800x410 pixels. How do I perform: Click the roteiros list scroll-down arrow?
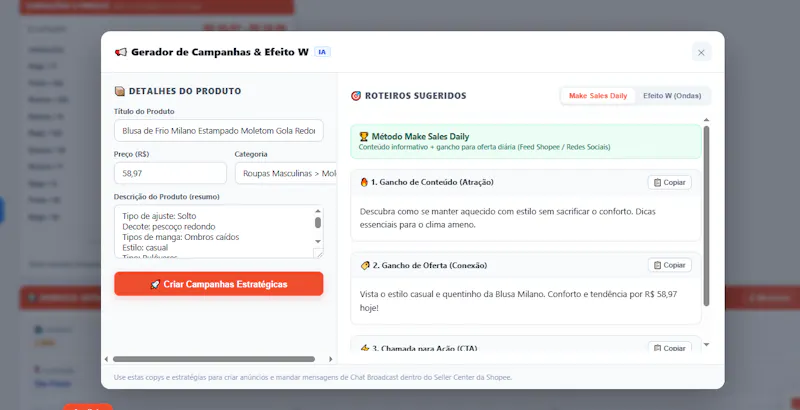coord(706,345)
